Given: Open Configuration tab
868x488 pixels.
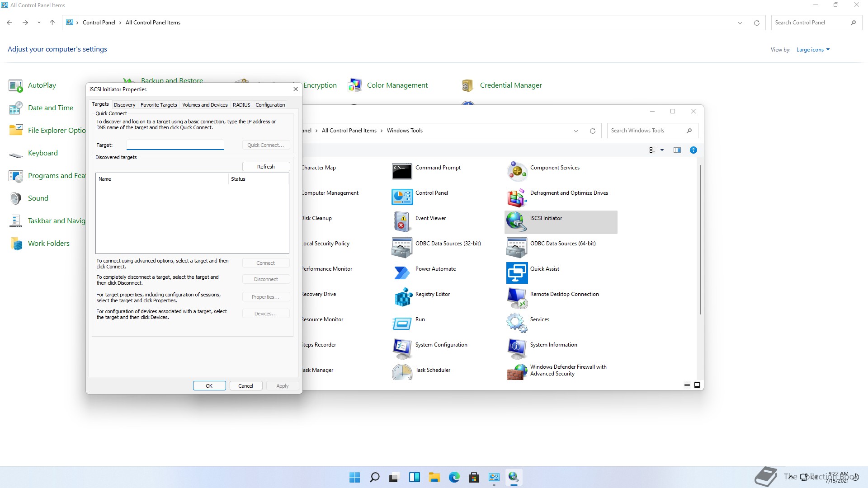Looking at the screenshot, I should point(270,105).
